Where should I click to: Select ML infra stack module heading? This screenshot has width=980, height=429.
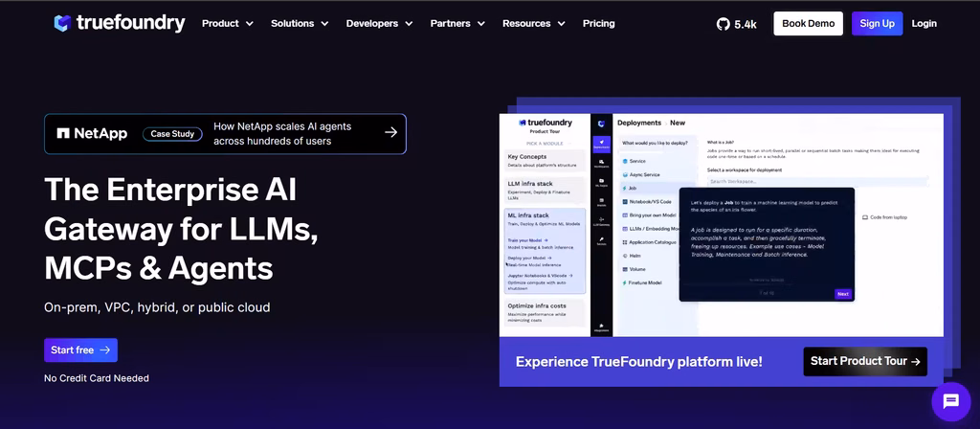point(528,215)
